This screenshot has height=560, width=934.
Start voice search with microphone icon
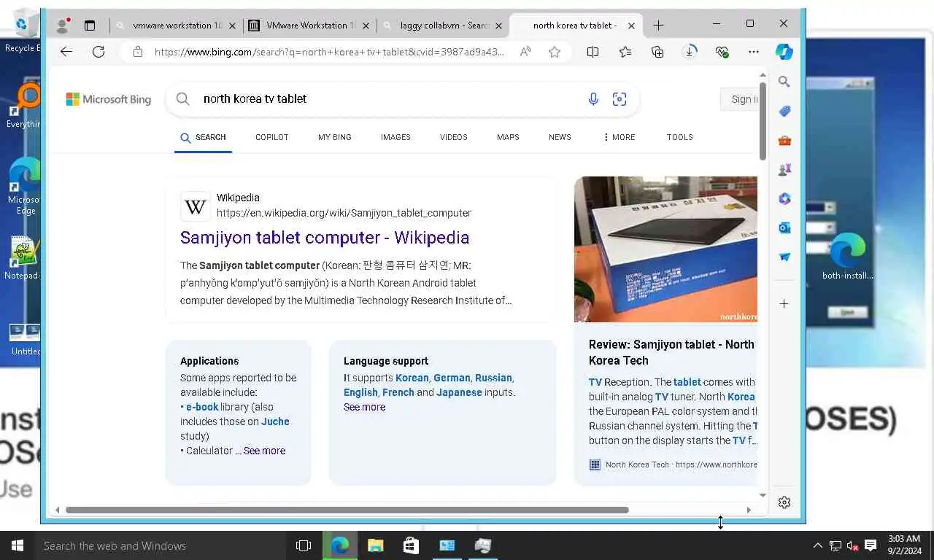click(593, 99)
